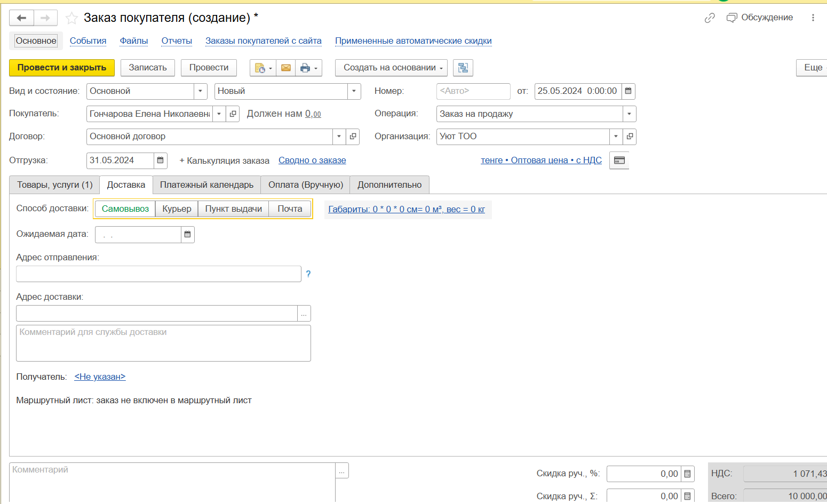Viewport: 827px width, 504px height.
Task: Open the payment card icon near price type
Action: (x=619, y=161)
